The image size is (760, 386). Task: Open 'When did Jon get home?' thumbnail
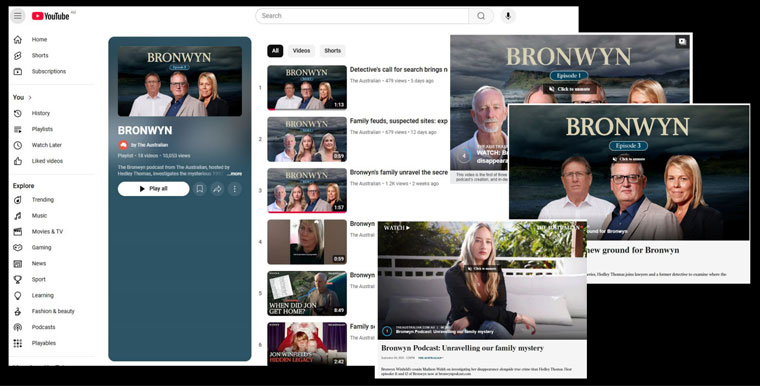pyautogui.click(x=307, y=293)
